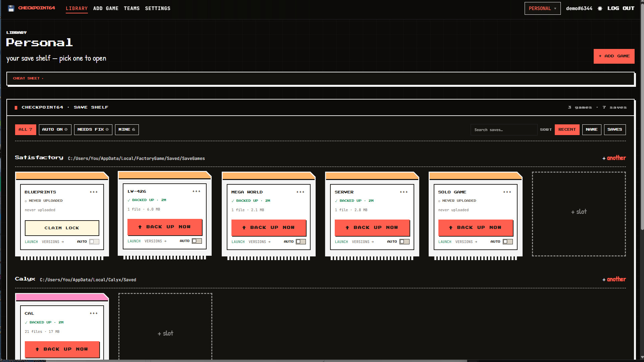644x362 pixels.
Task: Click the Checkpoint64 floppy disk logo icon
Action: [11, 8]
